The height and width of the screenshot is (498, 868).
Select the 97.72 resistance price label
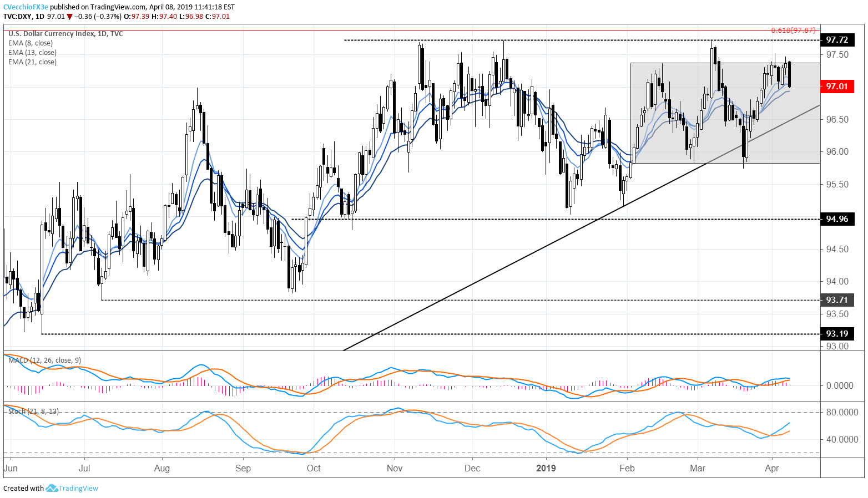point(837,40)
